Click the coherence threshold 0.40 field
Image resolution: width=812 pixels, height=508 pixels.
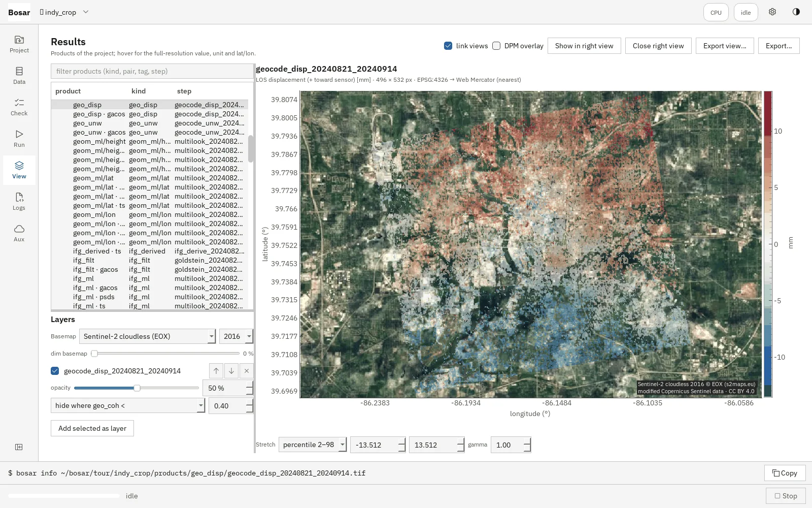(231, 405)
